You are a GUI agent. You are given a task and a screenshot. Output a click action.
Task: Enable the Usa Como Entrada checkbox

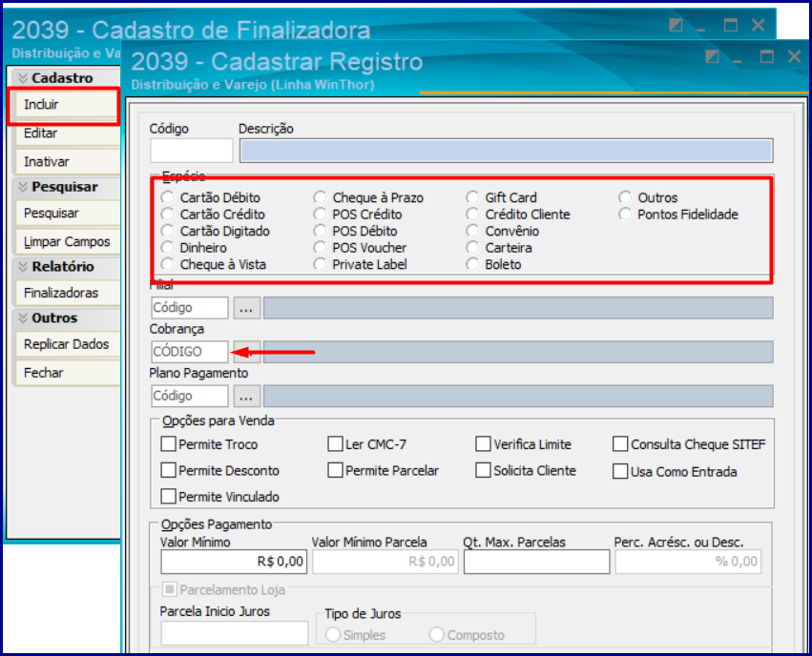pos(620,471)
